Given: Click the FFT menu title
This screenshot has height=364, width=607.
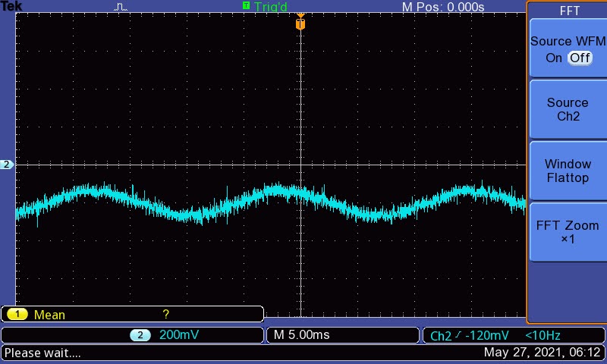Looking at the screenshot, I should [568, 11].
